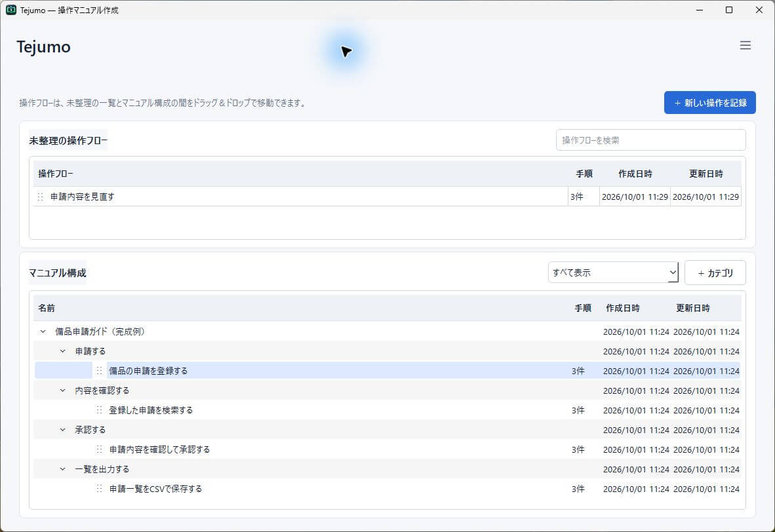Click 作成日時 header in 未整理 table
This screenshot has width=775, height=532.
(x=635, y=174)
